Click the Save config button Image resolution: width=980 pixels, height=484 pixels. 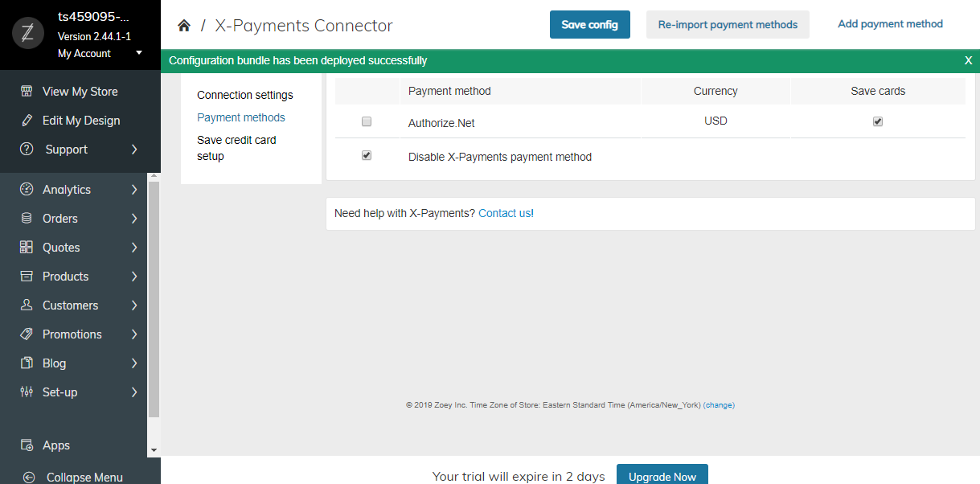[590, 25]
